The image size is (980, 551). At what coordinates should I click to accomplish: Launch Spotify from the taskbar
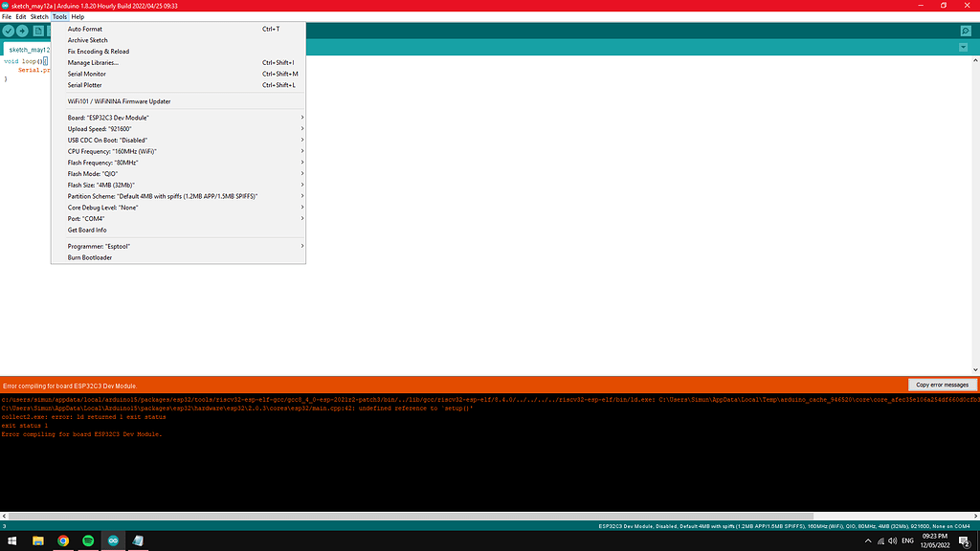click(x=88, y=540)
